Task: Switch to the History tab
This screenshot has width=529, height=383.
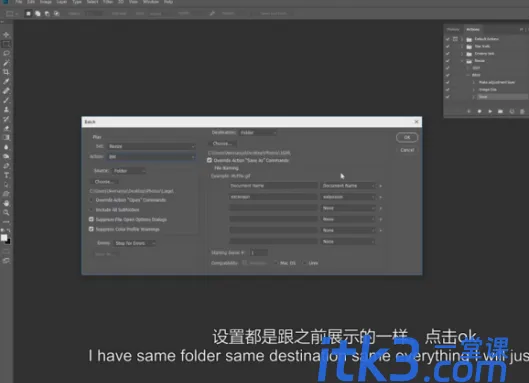Action: click(x=453, y=29)
